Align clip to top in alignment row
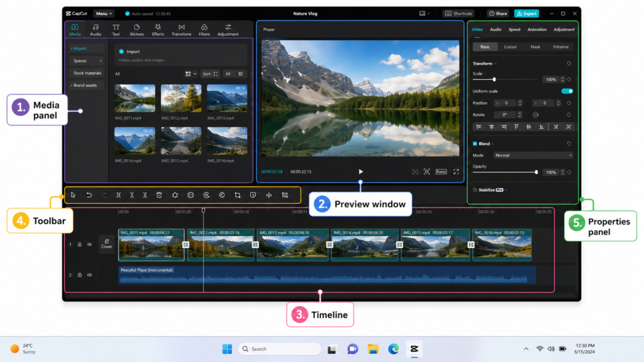This screenshot has height=362, width=644. (x=516, y=127)
